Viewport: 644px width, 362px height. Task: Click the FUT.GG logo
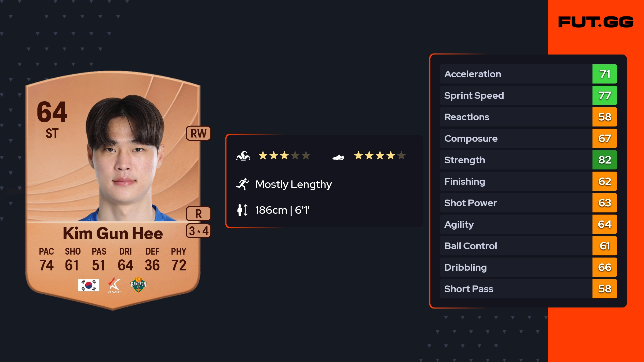(596, 22)
